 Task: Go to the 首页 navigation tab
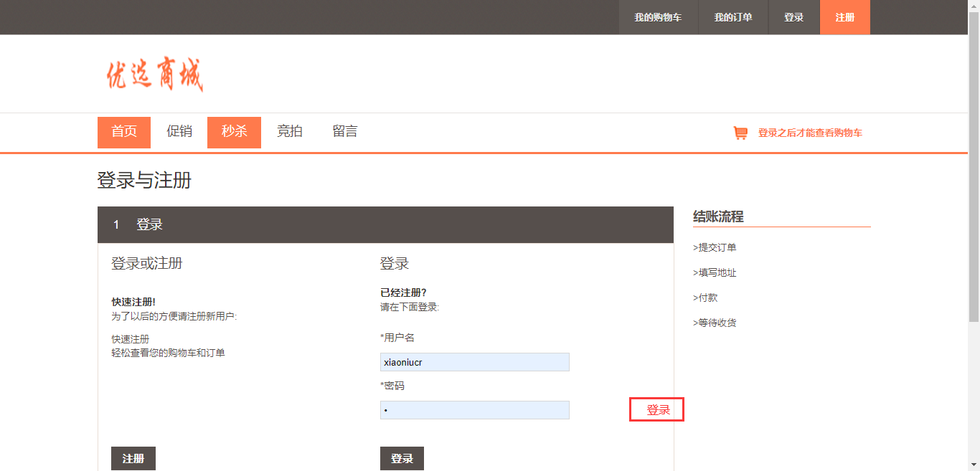124,132
